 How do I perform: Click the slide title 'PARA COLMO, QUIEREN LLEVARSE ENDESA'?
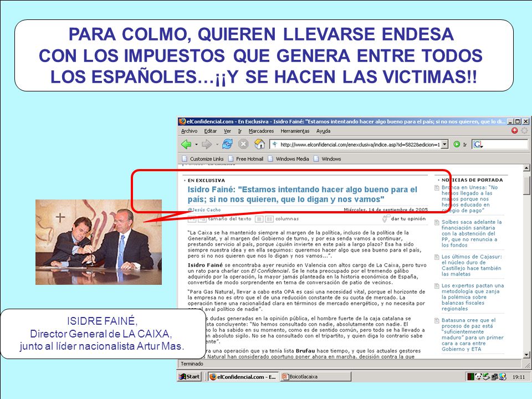(261, 34)
